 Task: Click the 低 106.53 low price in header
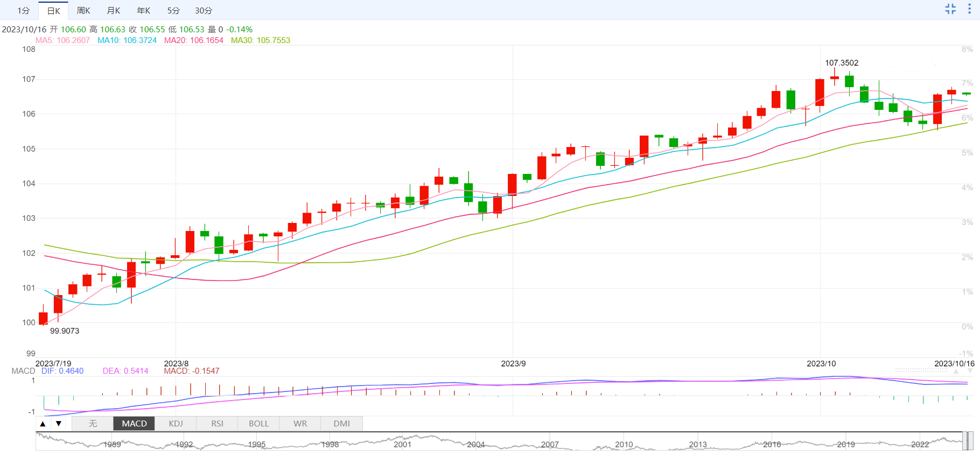(x=186, y=30)
